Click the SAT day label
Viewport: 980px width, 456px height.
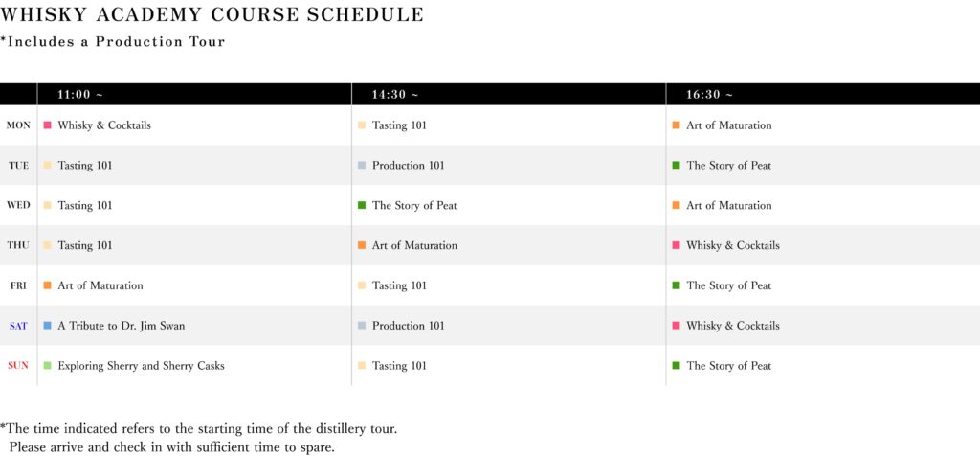click(x=18, y=326)
